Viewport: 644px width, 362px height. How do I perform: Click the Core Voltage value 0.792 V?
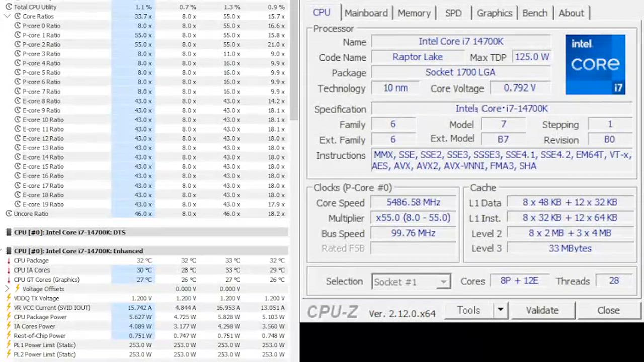click(520, 88)
